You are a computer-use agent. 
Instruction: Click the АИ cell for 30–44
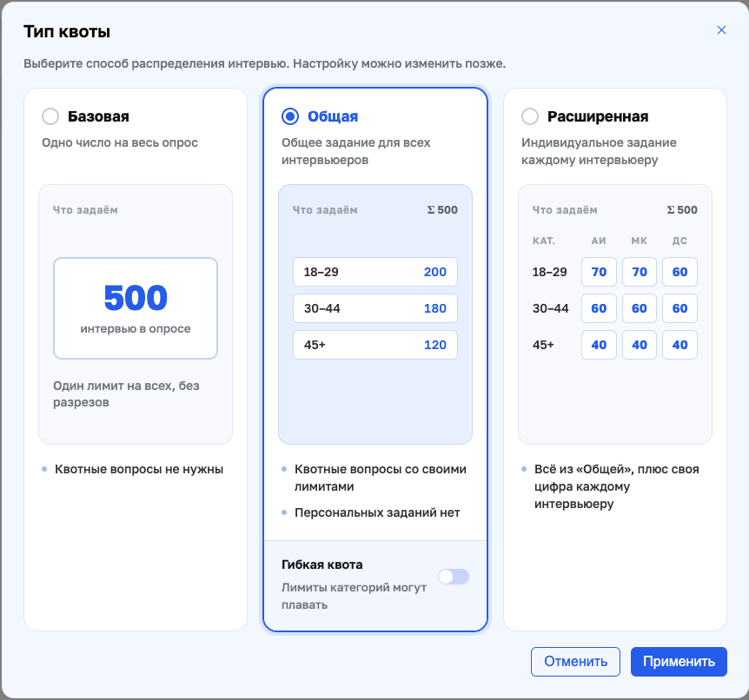(x=599, y=308)
